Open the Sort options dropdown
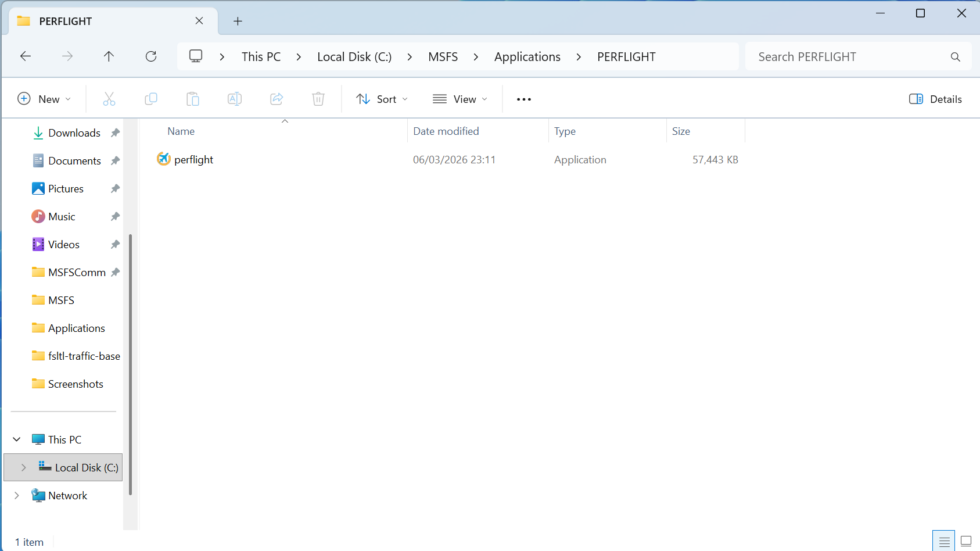The height and width of the screenshot is (551, 980). coord(382,99)
